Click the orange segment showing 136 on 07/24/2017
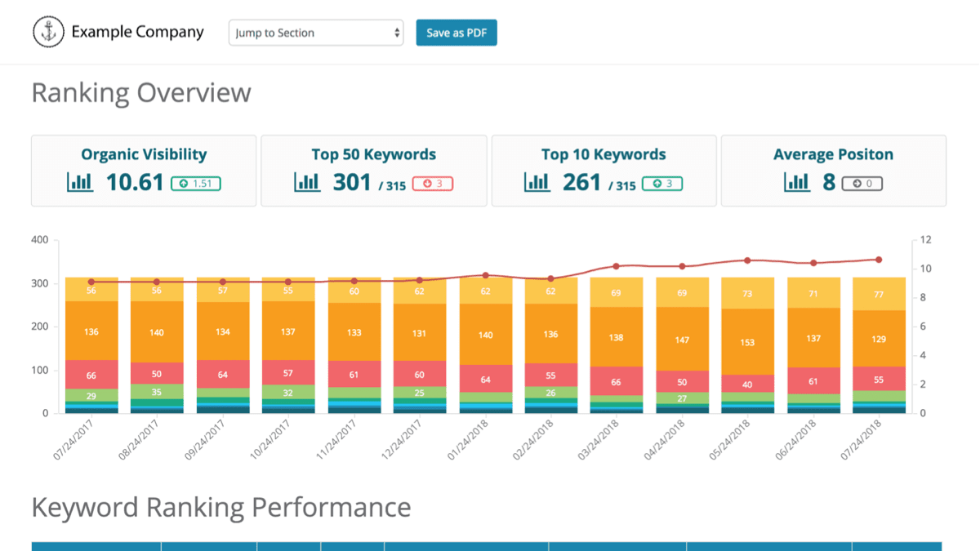 [x=90, y=332]
